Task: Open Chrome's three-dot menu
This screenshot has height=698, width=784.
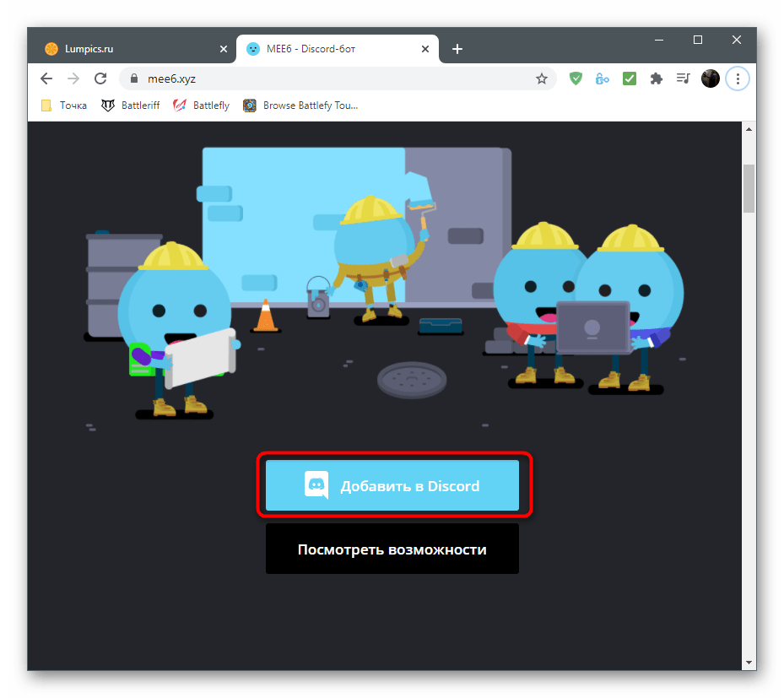Action: coord(738,78)
